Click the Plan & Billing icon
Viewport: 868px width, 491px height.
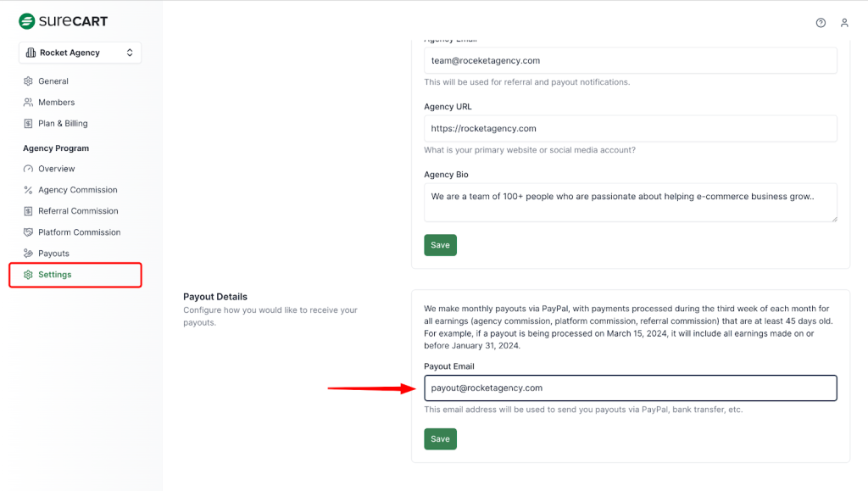point(28,124)
